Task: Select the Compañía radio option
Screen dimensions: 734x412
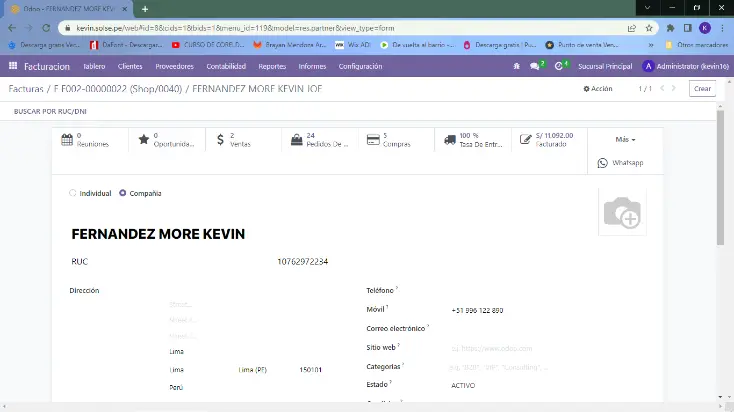Action: pyautogui.click(x=123, y=193)
